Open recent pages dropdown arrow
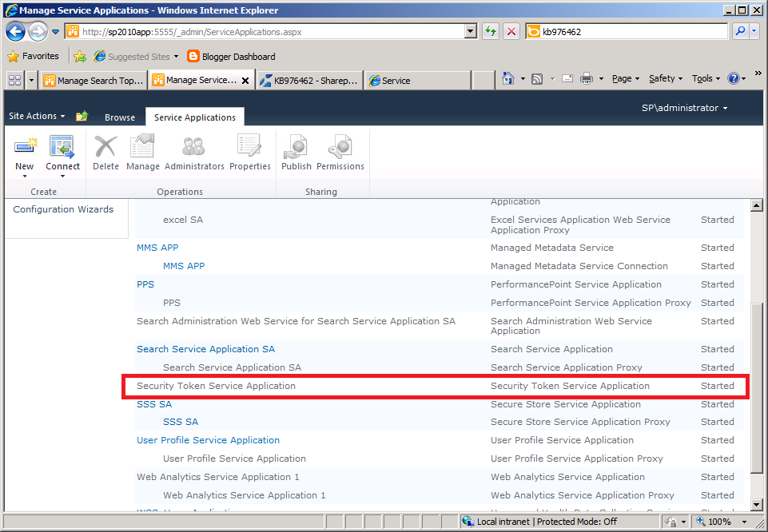This screenshot has height=532, width=768. pyautogui.click(x=55, y=32)
